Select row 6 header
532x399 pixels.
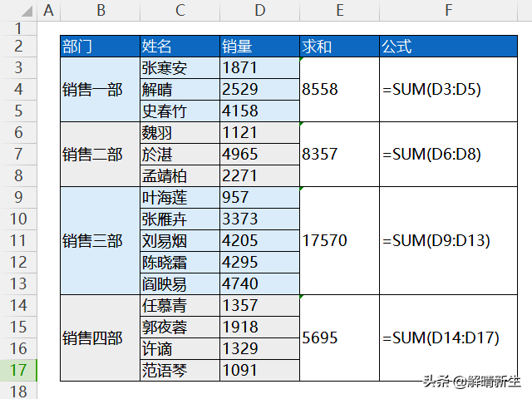[18, 133]
